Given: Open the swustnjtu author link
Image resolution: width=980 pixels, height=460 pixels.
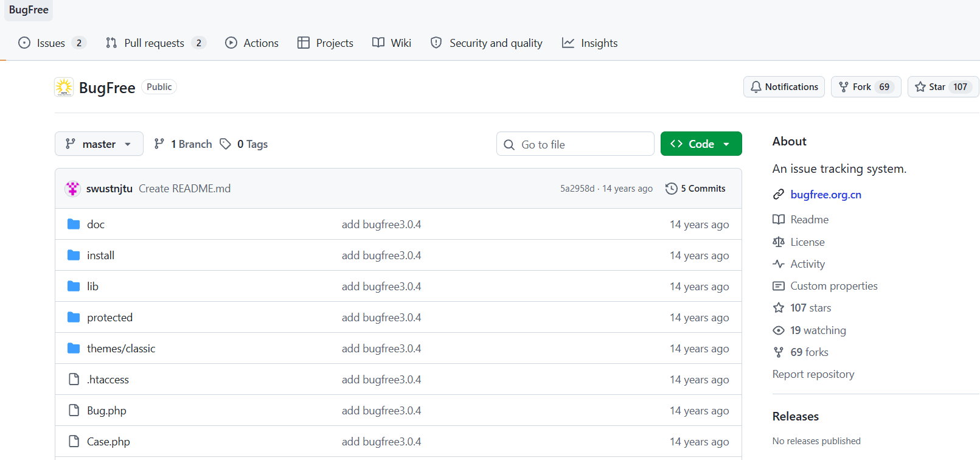Looking at the screenshot, I should click(x=109, y=189).
